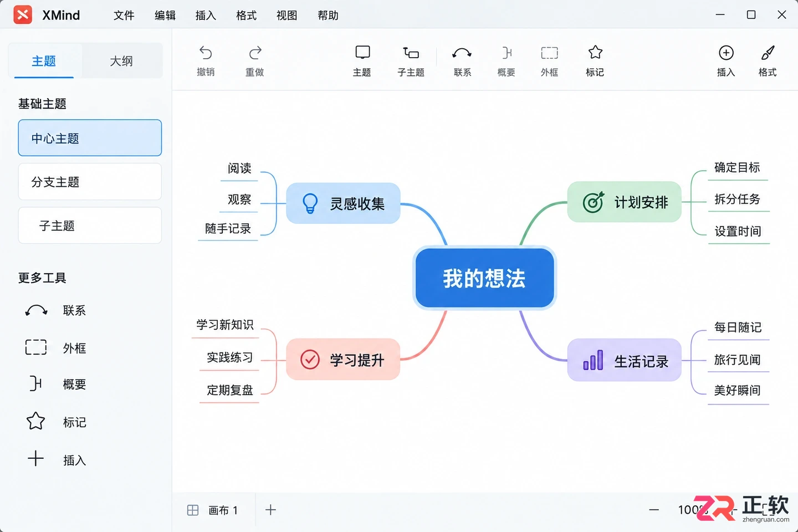Image resolution: width=798 pixels, height=532 pixels.
Task: Select the 随手记录 subtopic
Action: [x=228, y=228]
